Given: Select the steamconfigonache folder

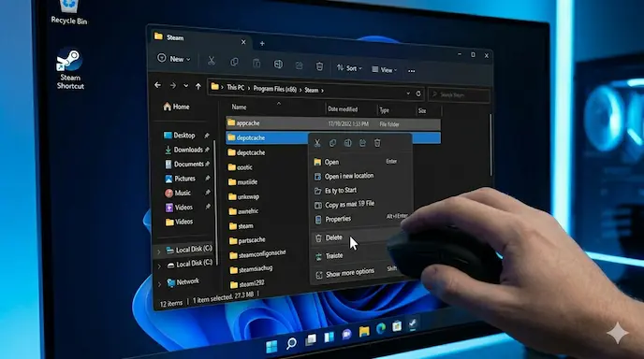Looking at the screenshot, I should coord(257,255).
